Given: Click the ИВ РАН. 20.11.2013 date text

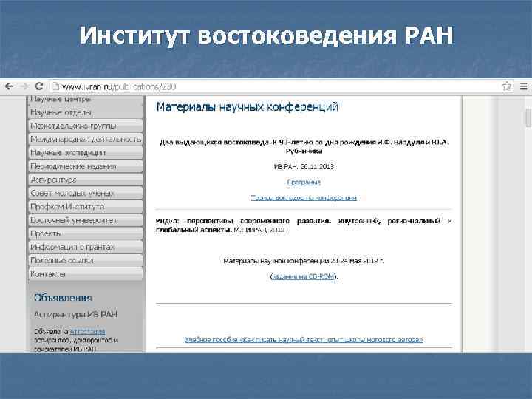Looking at the screenshot, I should 304,166.
